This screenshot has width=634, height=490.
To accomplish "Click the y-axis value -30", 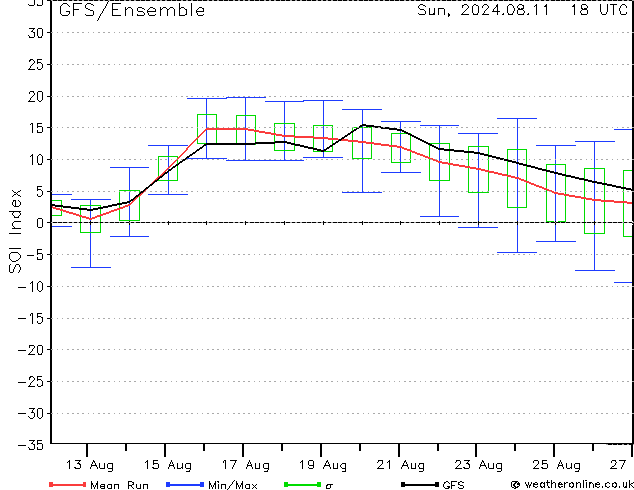I will [31, 414].
